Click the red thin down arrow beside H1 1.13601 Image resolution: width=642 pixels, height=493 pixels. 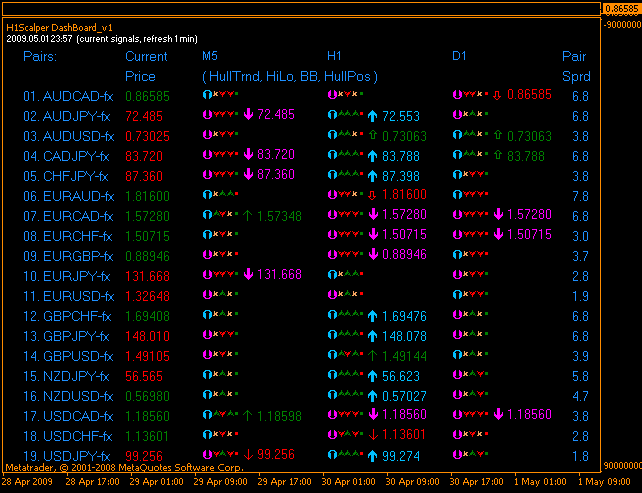point(373,434)
